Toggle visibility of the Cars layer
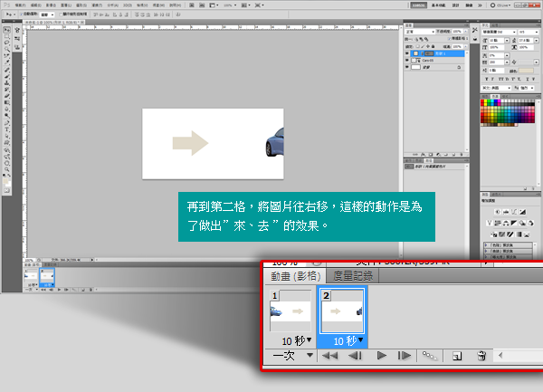Image resolution: width=543 pixels, height=392 pixels. [407, 61]
